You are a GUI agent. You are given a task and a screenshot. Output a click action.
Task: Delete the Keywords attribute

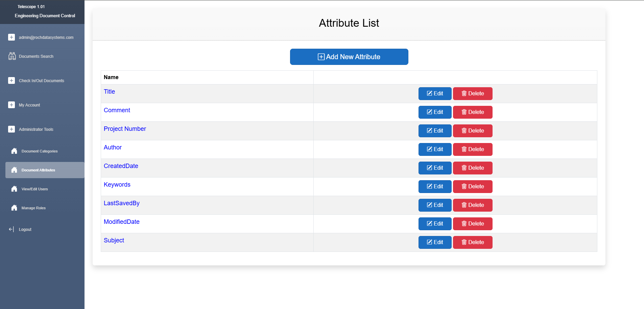tap(472, 187)
